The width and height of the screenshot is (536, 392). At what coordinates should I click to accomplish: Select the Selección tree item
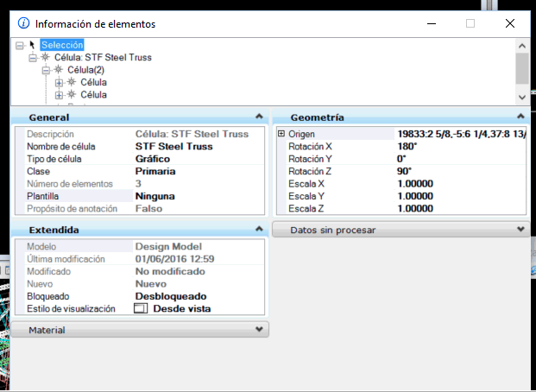coord(62,45)
